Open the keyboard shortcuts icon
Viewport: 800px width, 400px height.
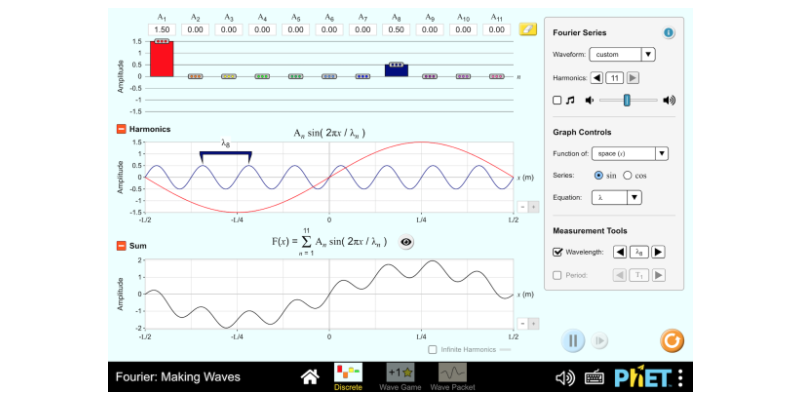coord(594,378)
